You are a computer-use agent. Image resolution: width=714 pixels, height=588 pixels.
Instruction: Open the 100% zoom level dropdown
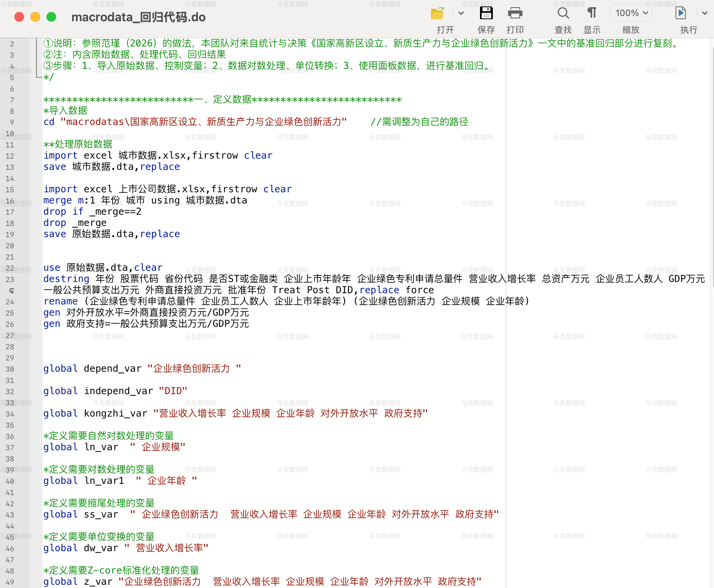[x=631, y=13]
